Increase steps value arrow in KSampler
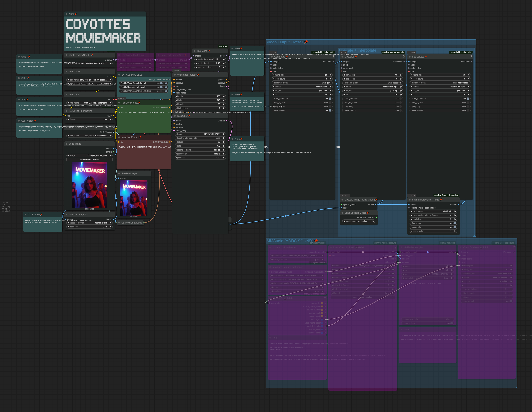532x412 pixels. pyautogui.click(x=224, y=142)
